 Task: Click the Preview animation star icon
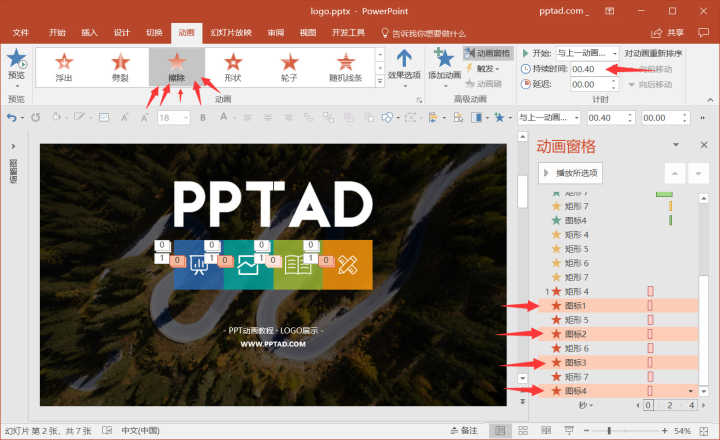click(17, 59)
